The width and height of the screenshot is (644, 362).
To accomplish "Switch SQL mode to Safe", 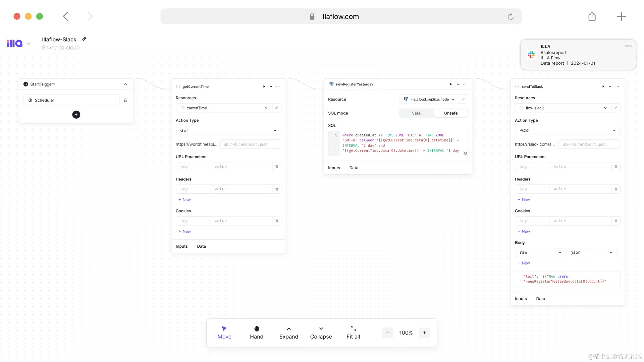I will [x=416, y=113].
